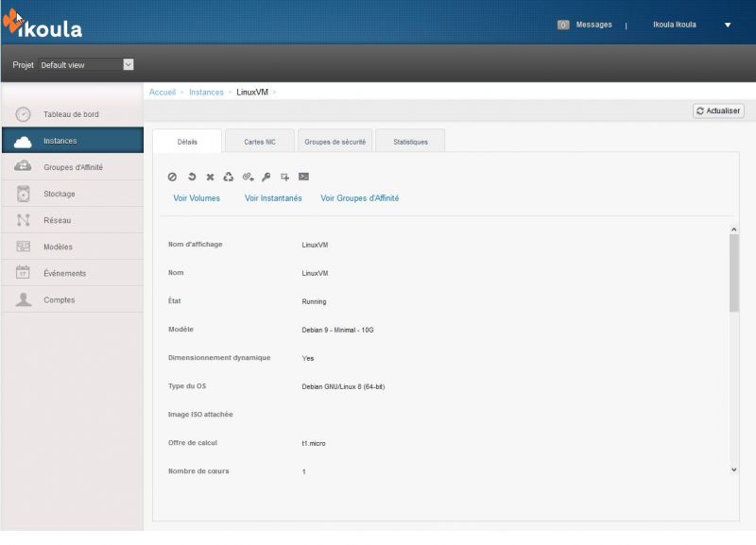
Task: Follow the Voir Volumes link
Action: [x=197, y=198]
